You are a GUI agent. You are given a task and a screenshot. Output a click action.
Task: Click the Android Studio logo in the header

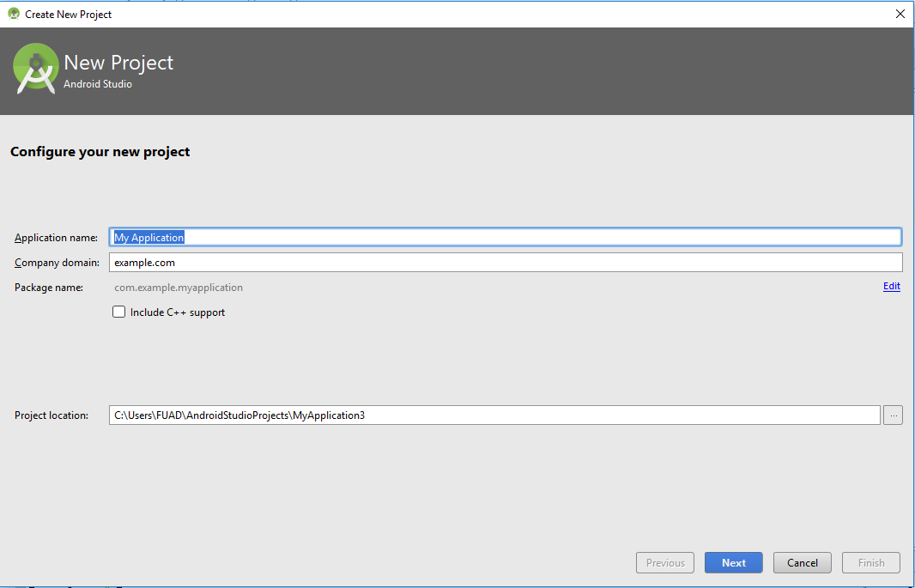click(34, 69)
